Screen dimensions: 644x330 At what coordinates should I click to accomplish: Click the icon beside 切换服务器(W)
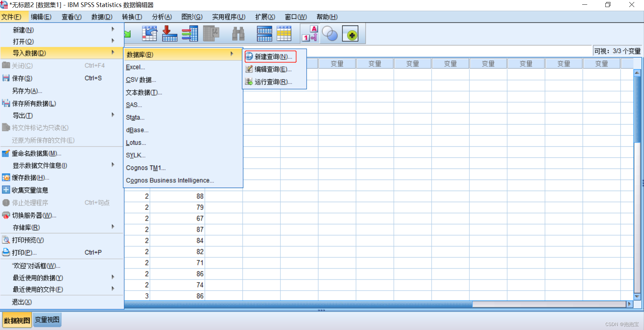(x=6, y=215)
